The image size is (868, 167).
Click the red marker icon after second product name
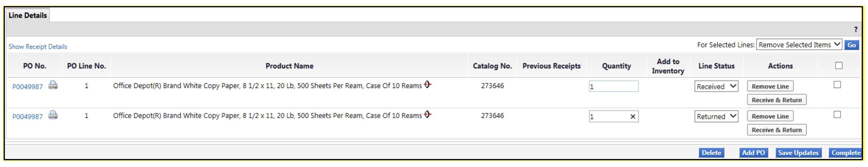click(427, 115)
